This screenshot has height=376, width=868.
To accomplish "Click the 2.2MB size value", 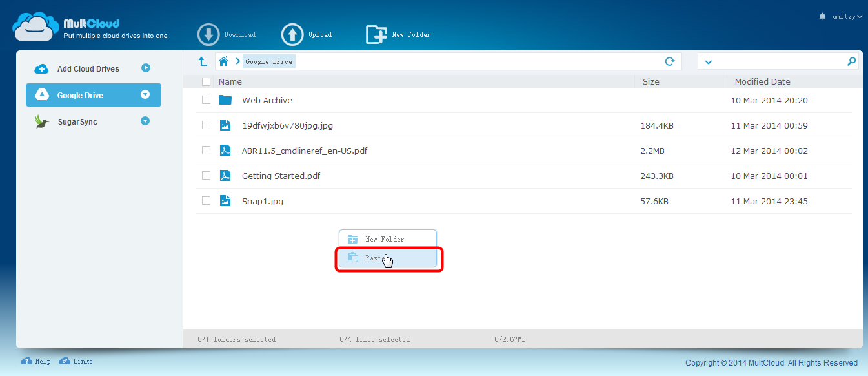I will point(652,151).
